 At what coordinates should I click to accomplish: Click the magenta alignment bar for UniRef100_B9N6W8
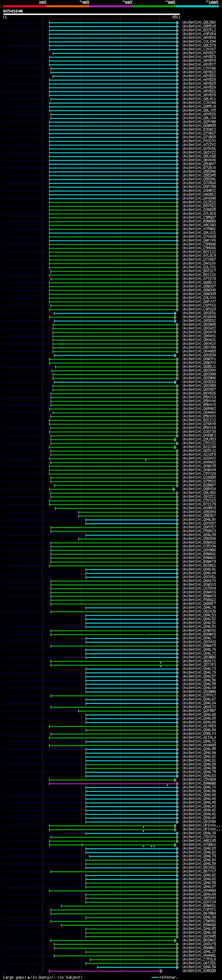[113, 784]
